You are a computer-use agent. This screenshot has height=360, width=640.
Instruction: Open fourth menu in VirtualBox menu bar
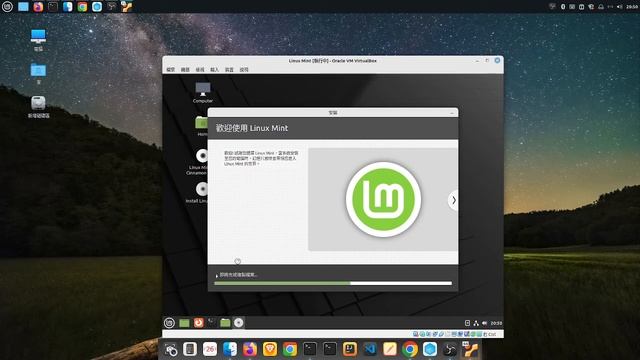[215, 70]
